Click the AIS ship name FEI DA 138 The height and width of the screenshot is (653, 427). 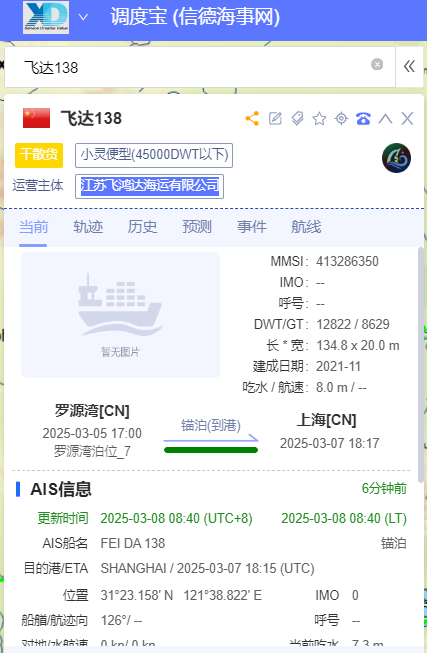[x=133, y=543]
